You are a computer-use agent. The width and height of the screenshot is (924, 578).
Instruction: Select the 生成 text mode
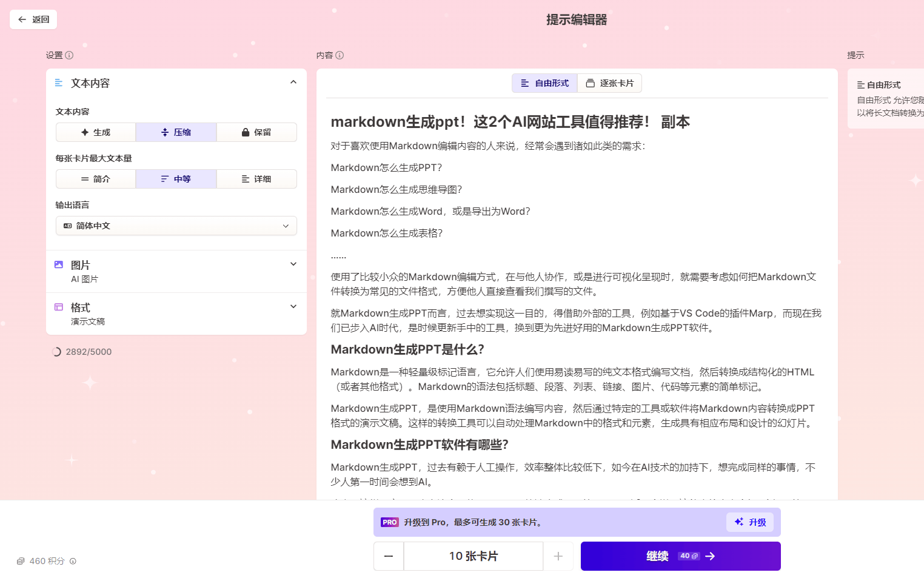click(95, 132)
